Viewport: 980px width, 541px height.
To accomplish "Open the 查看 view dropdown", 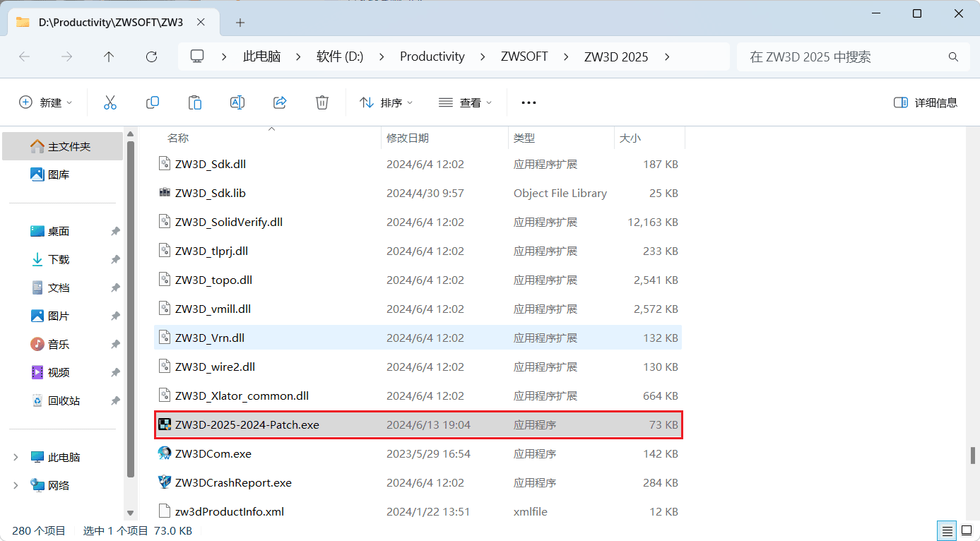I will (465, 102).
